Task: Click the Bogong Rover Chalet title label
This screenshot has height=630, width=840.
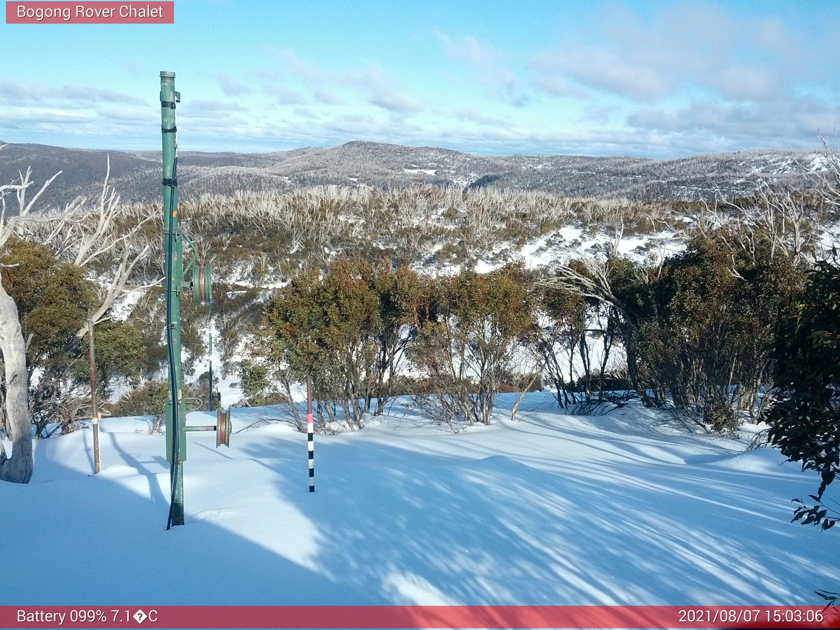Action: [90, 12]
